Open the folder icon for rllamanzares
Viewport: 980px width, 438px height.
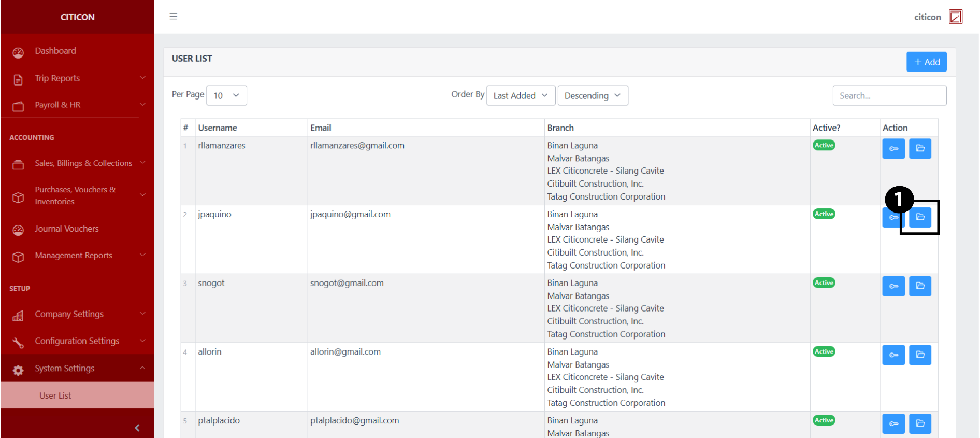[x=920, y=149]
